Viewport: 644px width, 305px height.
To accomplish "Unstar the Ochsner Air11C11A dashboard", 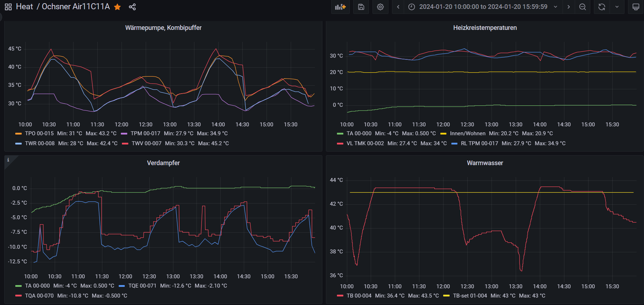I will [117, 7].
